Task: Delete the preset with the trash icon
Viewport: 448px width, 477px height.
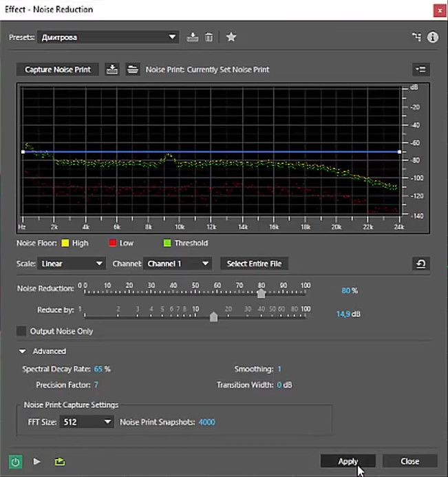Action: pos(209,37)
